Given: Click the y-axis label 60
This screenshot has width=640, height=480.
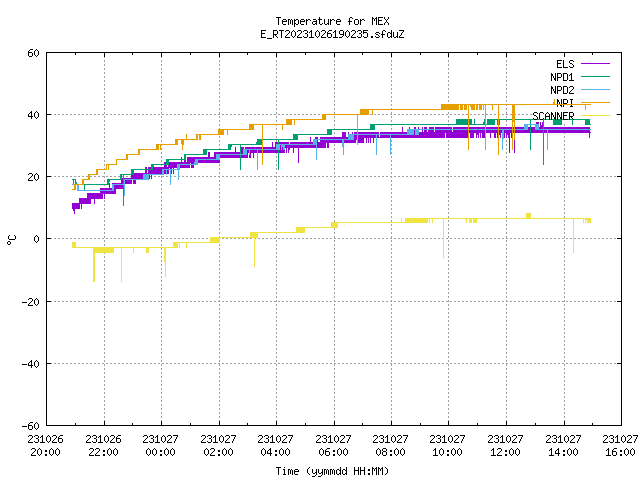Looking at the screenshot, I should [x=33, y=53].
